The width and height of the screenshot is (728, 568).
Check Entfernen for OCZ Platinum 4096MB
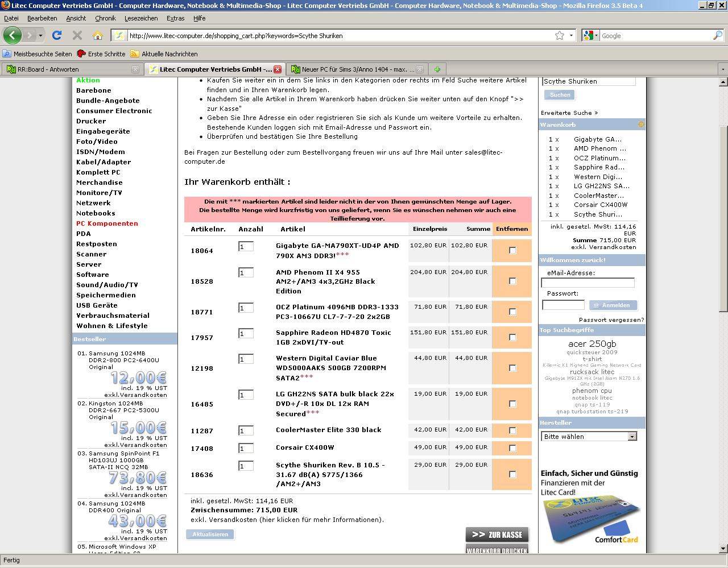click(512, 312)
